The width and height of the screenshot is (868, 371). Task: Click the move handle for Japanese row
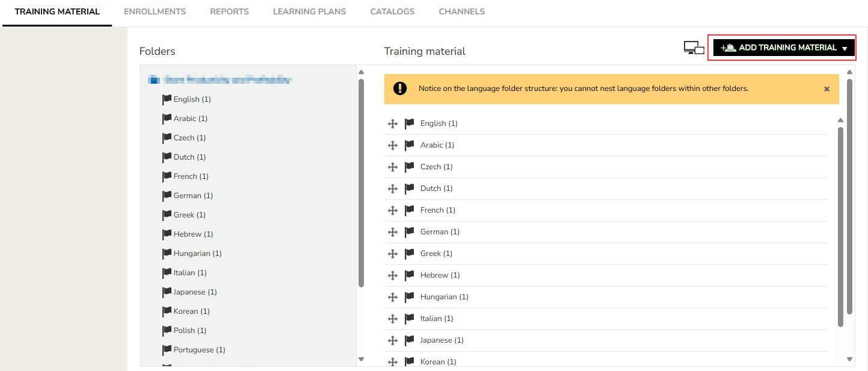pyautogui.click(x=393, y=340)
